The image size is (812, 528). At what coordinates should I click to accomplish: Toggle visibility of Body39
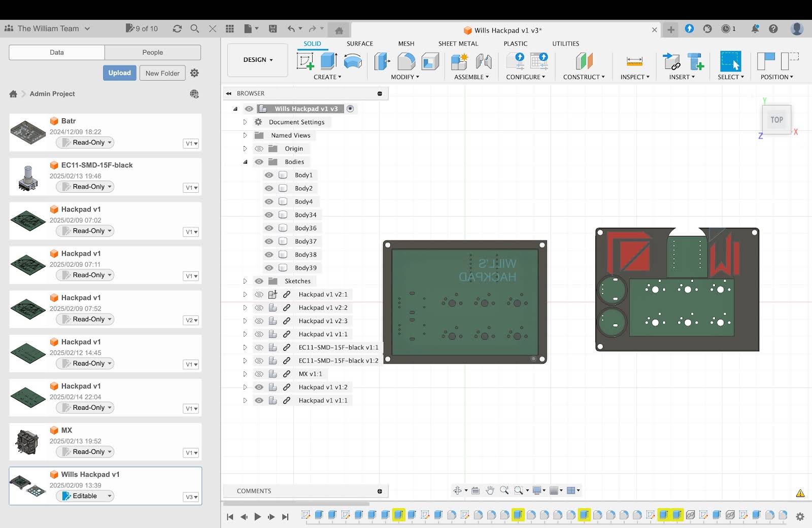(x=269, y=268)
